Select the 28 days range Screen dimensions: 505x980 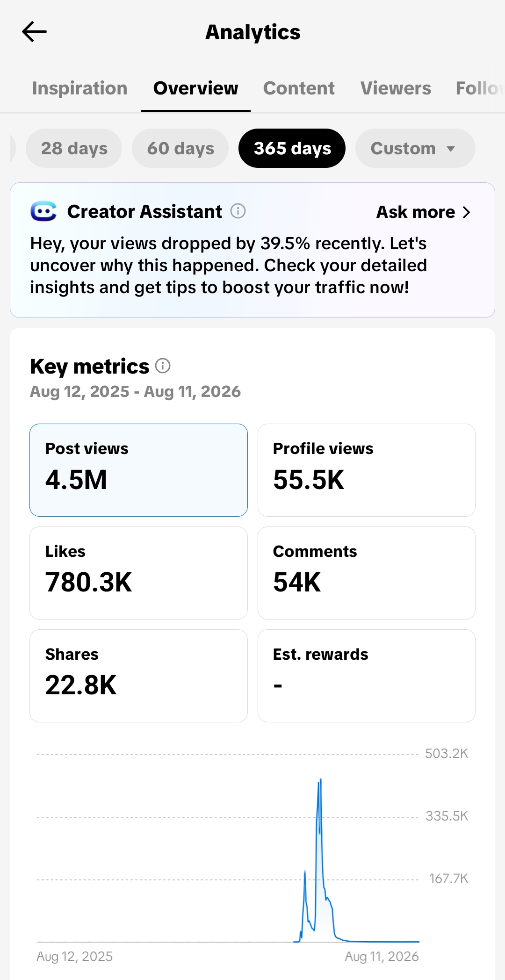[x=74, y=148]
